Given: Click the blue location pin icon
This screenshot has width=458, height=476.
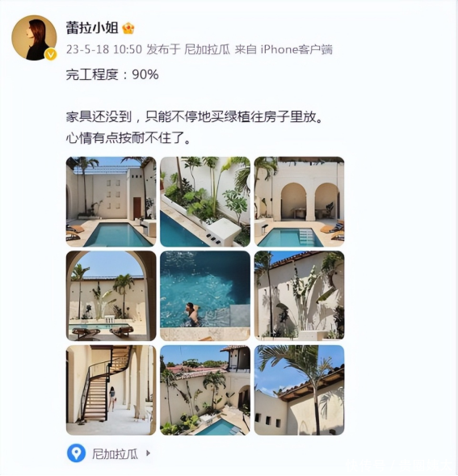Looking at the screenshot, I should tap(76, 453).
